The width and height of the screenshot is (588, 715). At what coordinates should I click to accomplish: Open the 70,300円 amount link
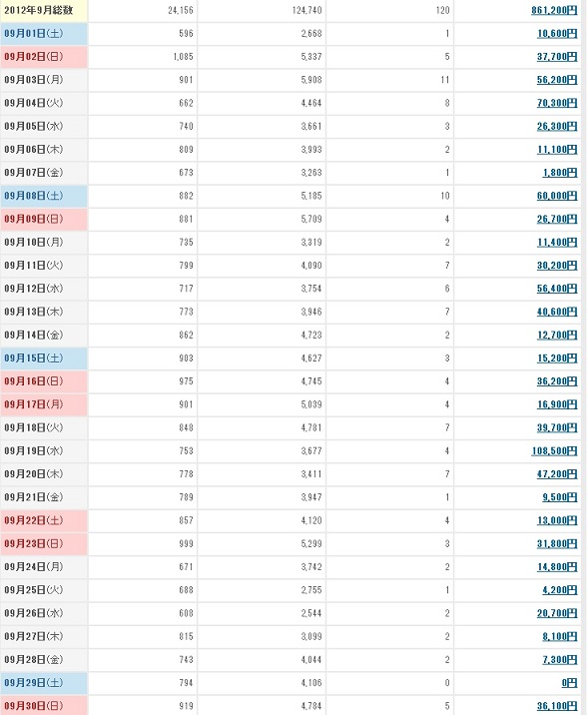click(x=557, y=103)
